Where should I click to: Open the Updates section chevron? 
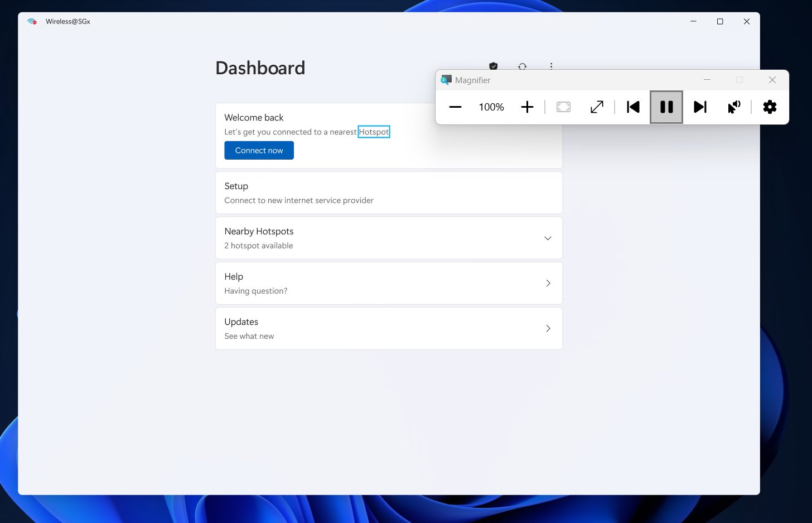(x=547, y=328)
